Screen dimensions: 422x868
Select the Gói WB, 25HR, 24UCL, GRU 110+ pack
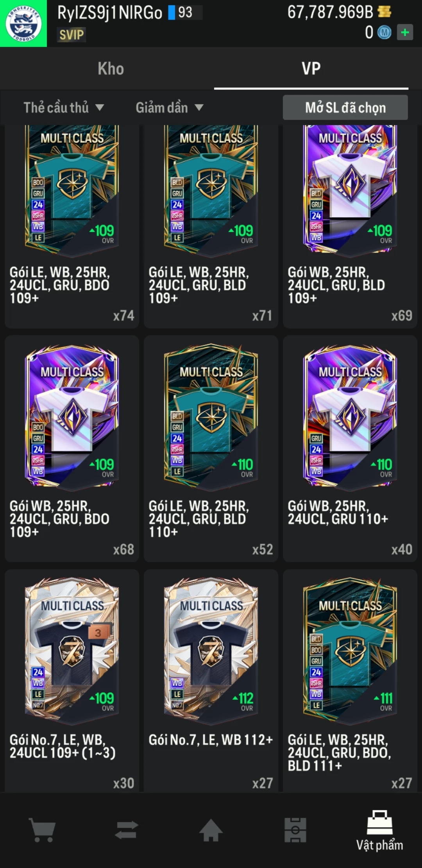[x=350, y=448]
